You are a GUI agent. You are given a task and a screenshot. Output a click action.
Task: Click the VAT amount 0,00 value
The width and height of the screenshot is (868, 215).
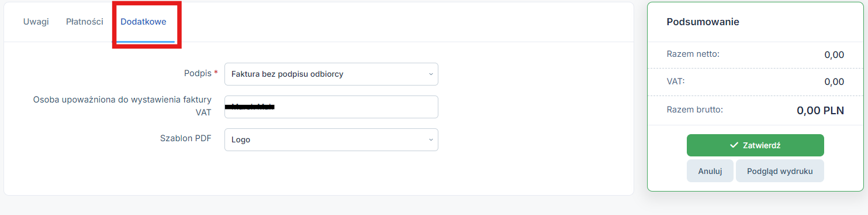pos(834,81)
